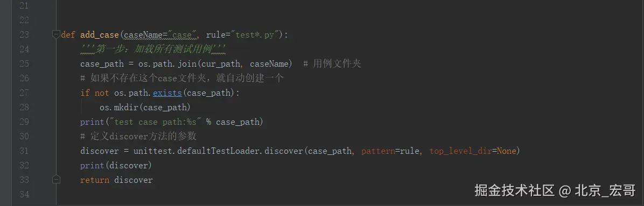The width and height of the screenshot is (644, 206).
Task: Click the docstring on line 24
Action: 153,49
